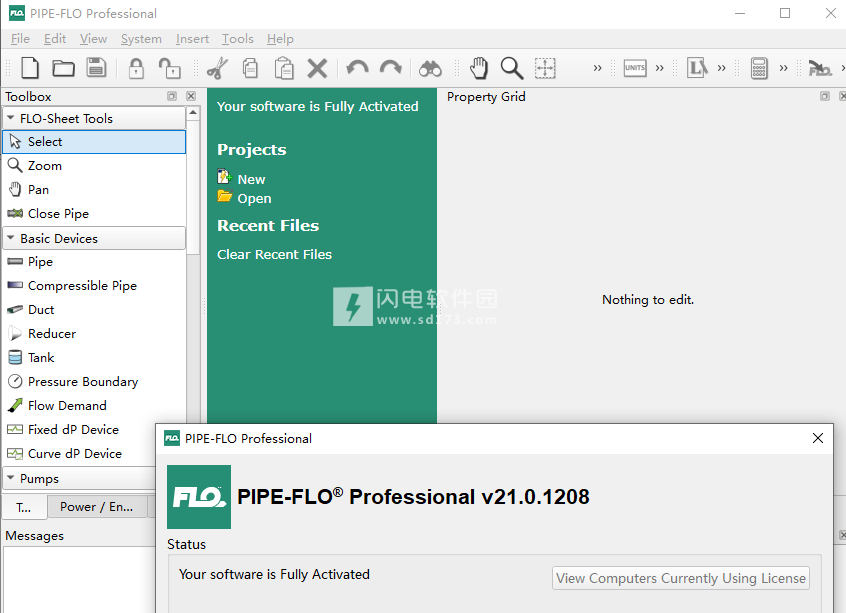This screenshot has height=613, width=846.
Task: Click the Save floppy disk icon
Action: click(x=96, y=68)
